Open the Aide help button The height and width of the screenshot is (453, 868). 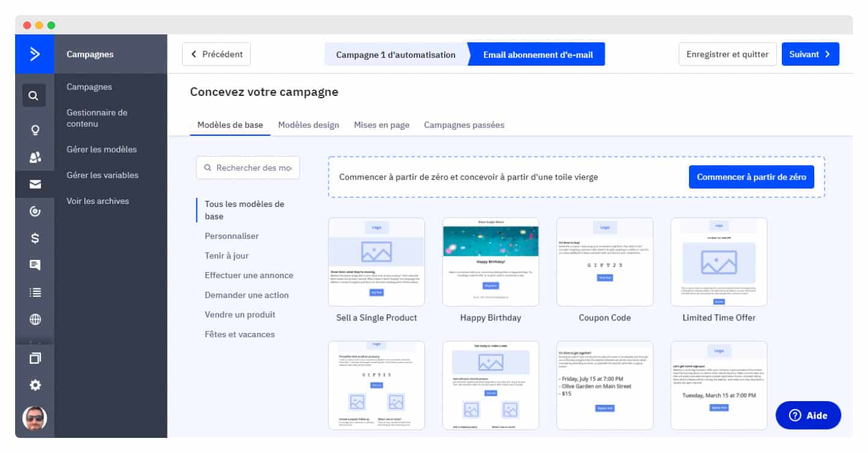coord(808,416)
